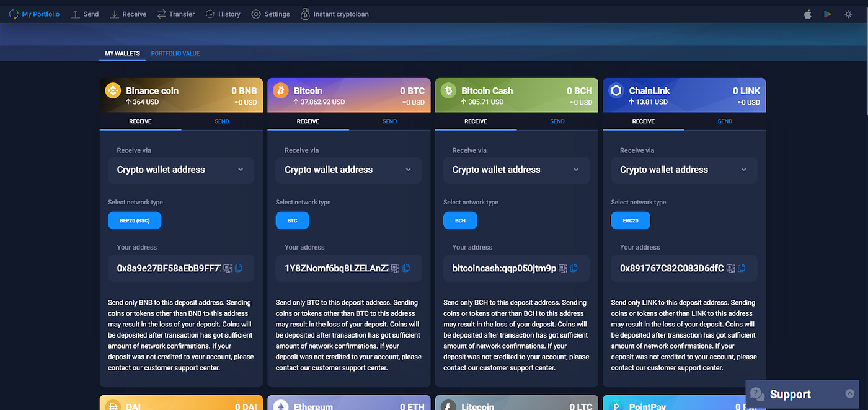Show QR code for BNB address

(228, 268)
